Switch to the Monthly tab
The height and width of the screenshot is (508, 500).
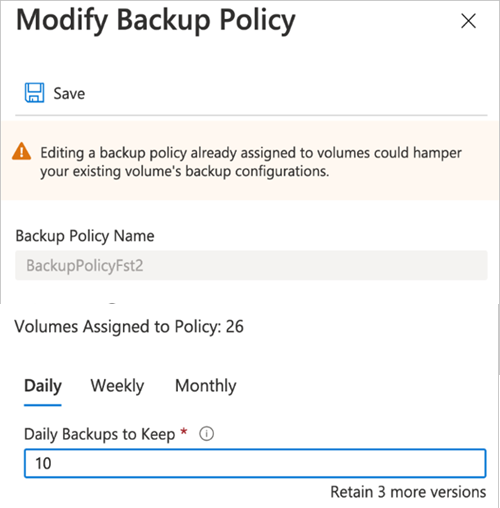pyautogui.click(x=206, y=386)
